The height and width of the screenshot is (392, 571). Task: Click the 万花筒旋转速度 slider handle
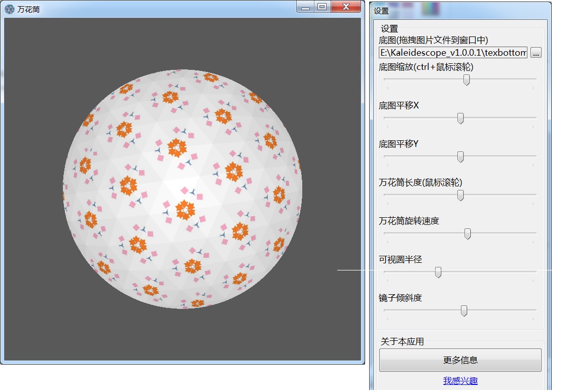coord(468,234)
